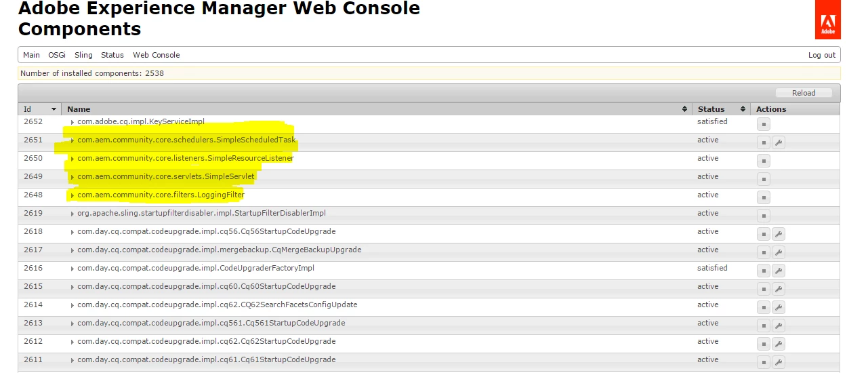Click satisfied status of CodeUpgraderFactoryImpl
This screenshot has width=868, height=373.
click(x=712, y=269)
